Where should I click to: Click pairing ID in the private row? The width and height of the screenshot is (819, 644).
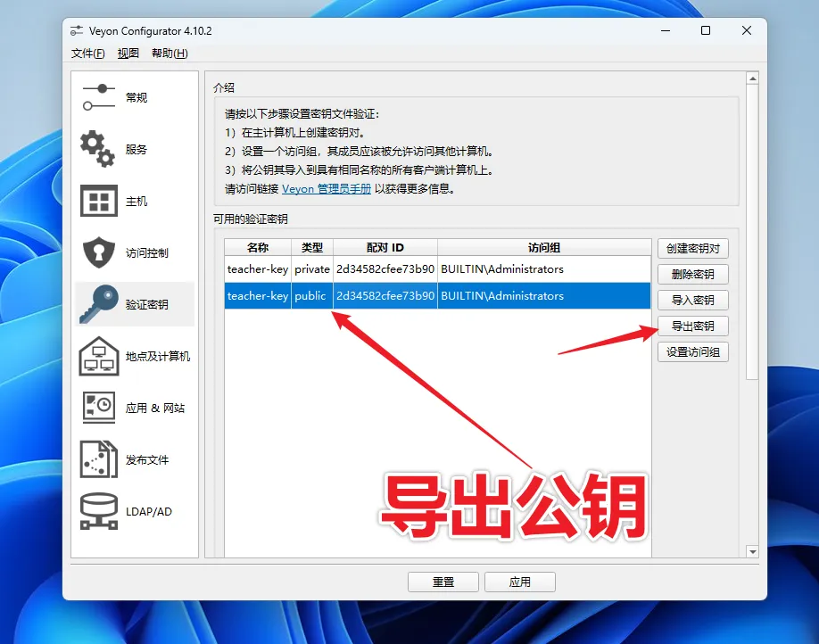pos(385,269)
